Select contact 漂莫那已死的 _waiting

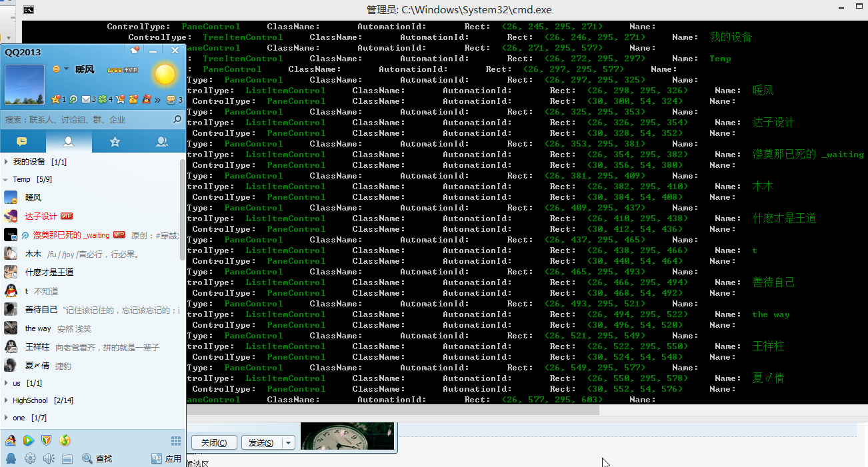coord(90,235)
